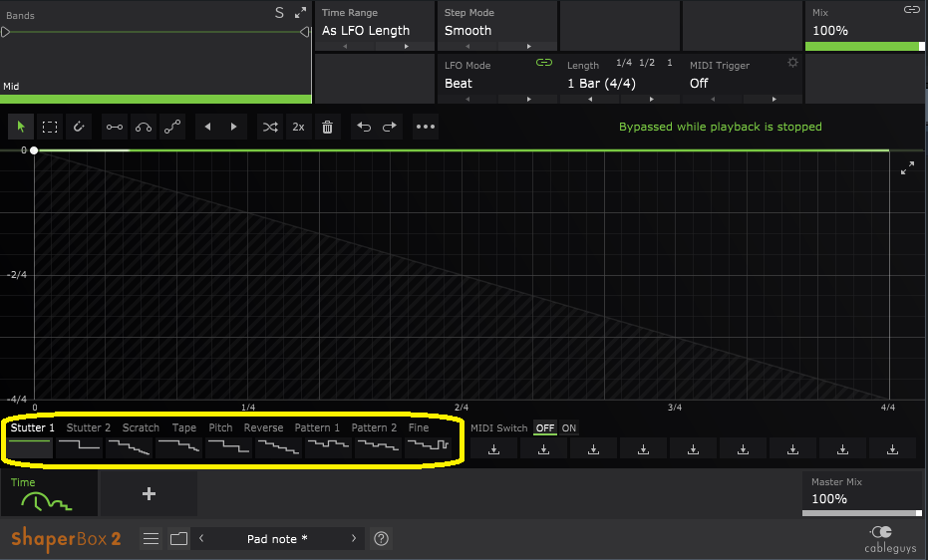The image size is (928, 560).
Task: Set MIDI Switch to OFF
Action: (x=545, y=428)
